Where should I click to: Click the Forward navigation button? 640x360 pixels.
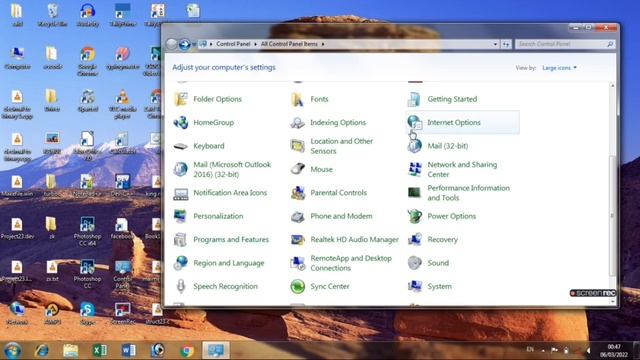[x=184, y=44]
